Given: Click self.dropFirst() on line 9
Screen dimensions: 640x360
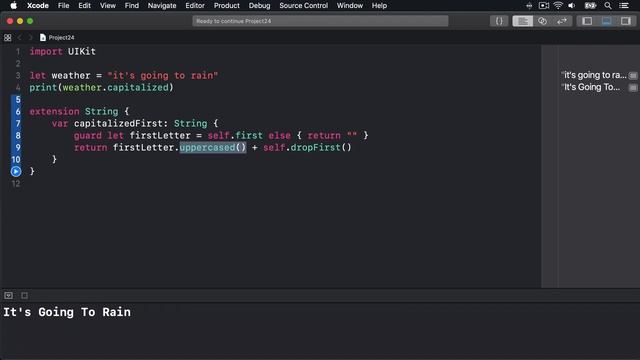Looking at the screenshot, I should pyautogui.click(x=307, y=147).
